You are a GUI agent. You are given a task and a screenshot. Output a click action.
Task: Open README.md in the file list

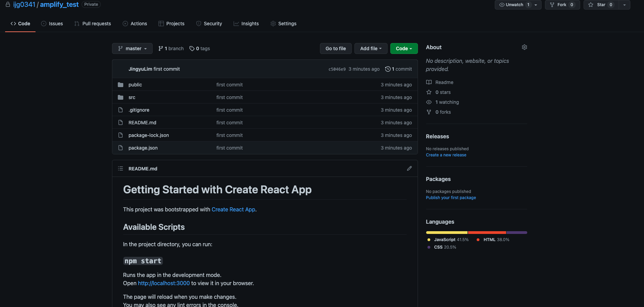142,123
